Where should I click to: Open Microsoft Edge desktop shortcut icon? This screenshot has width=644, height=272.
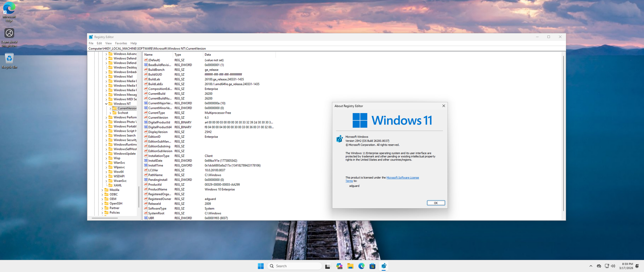point(9,8)
